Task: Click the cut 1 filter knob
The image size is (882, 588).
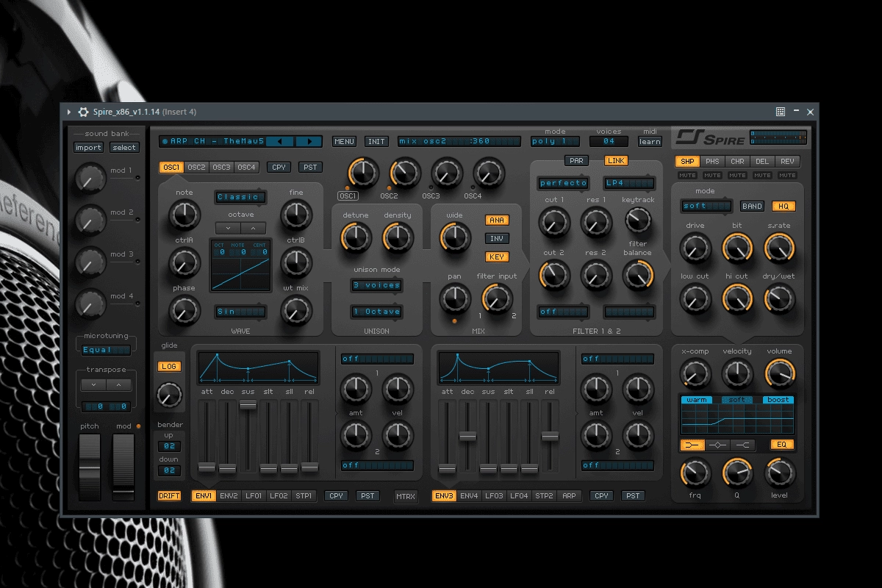Action: [554, 223]
